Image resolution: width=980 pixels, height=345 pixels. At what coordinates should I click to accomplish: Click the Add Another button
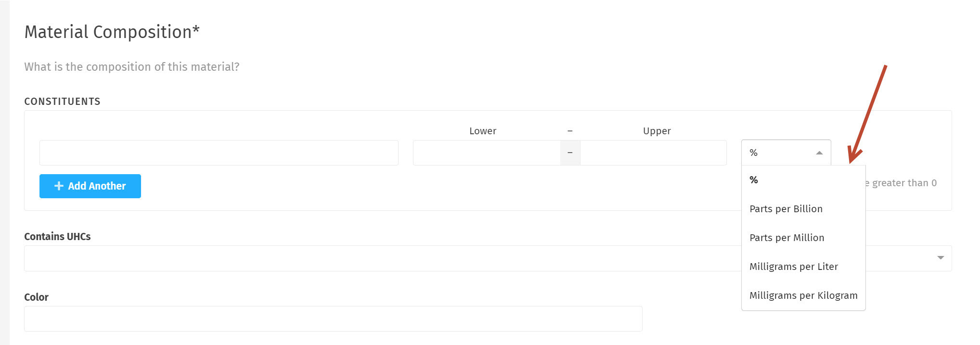pyautogui.click(x=90, y=186)
